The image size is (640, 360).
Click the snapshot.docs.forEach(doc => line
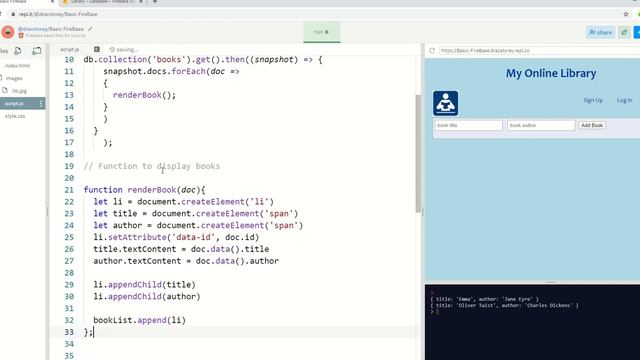pyautogui.click(x=171, y=71)
